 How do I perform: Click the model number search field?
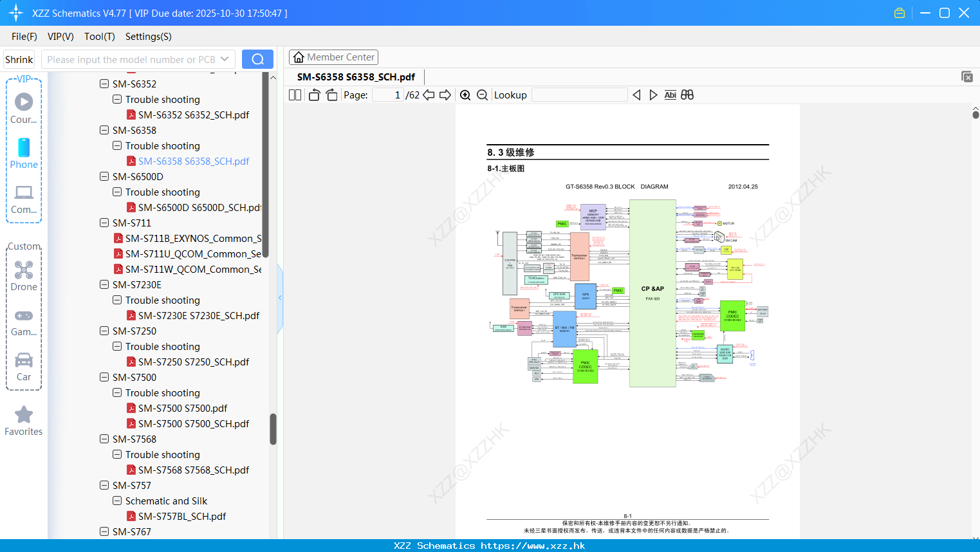131,59
